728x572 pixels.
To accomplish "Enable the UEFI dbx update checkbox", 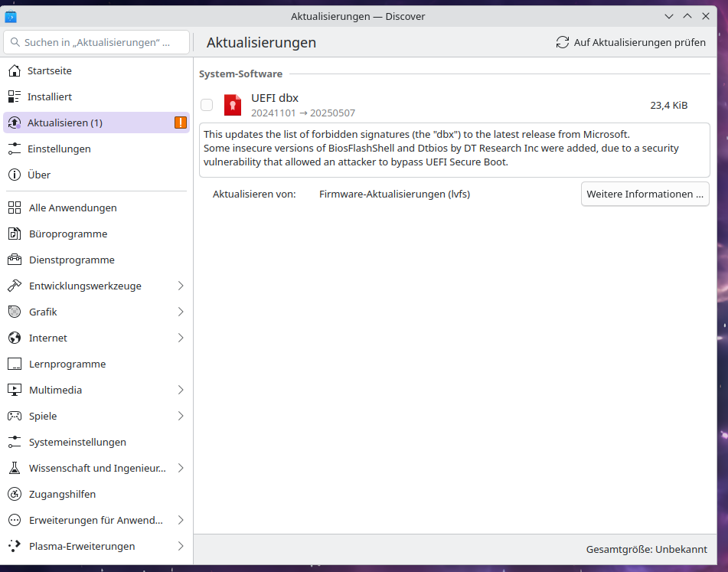I will point(207,105).
